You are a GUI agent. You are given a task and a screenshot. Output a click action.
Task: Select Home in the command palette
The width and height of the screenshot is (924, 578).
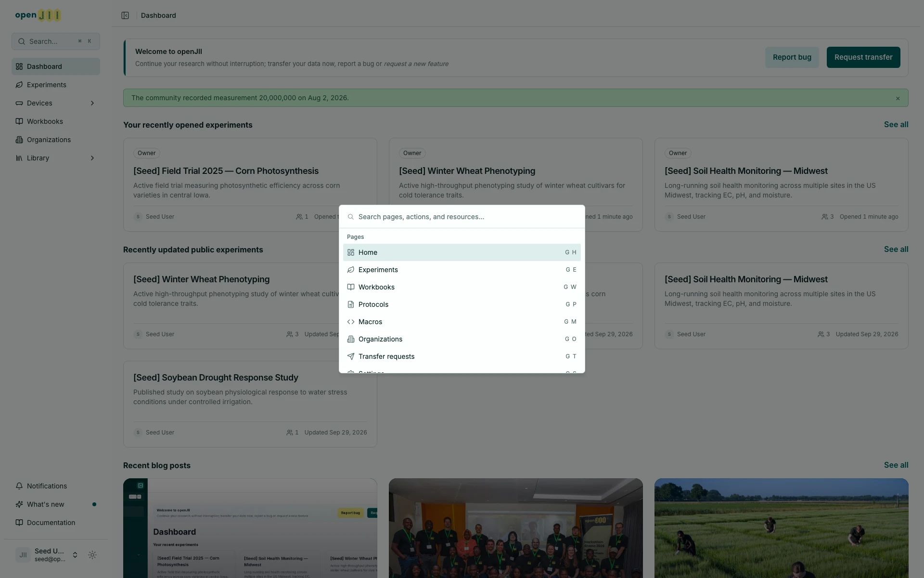coord(462,252)
